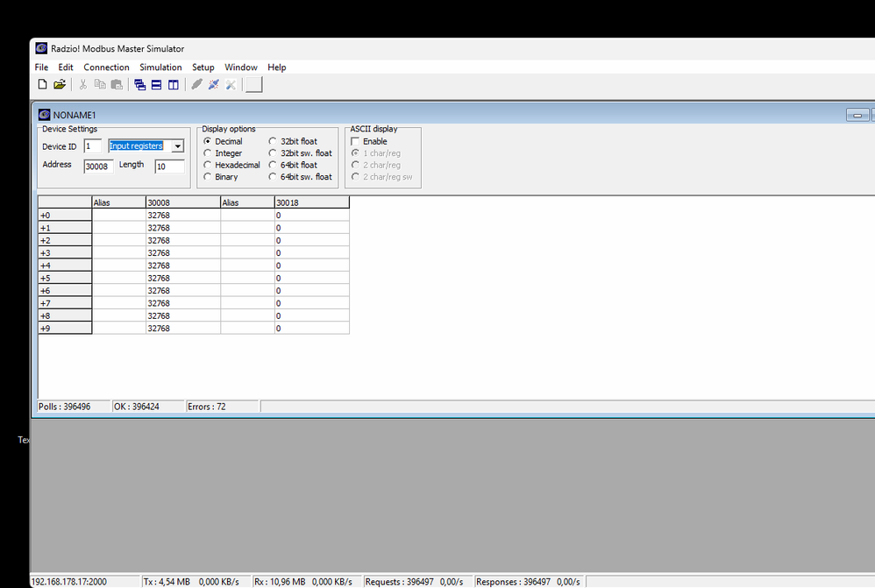875x588 pixels.
Task: Click the 32768 value in row +4
Action: [x=183, y=266]
